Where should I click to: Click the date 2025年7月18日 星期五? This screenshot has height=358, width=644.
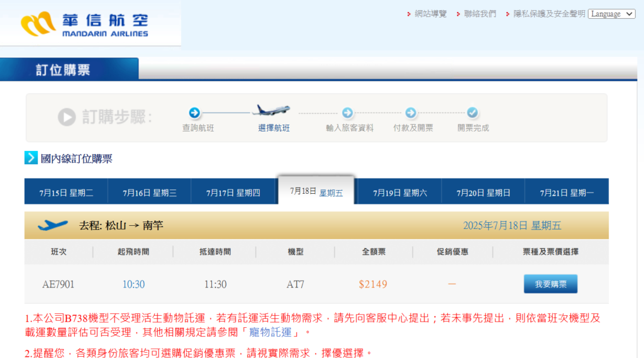(x=512, y=226)
